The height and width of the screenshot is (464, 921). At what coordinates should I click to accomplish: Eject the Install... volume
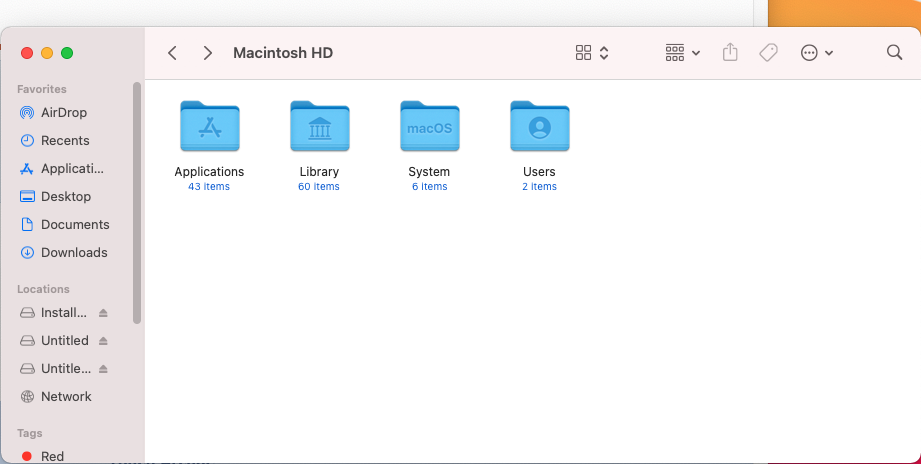[103, 313]
